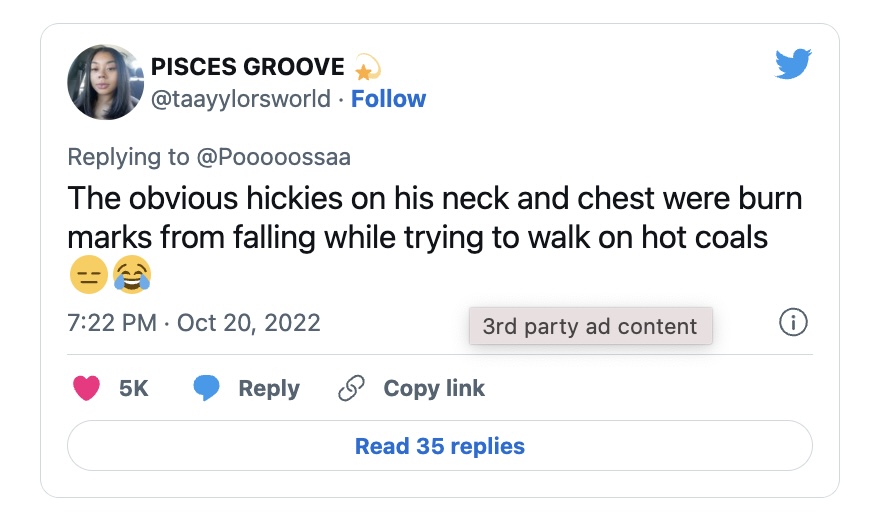The image size is (884, 514).
Task: Click the @taayylorsworld handle
Action: (x=240, y=99)
